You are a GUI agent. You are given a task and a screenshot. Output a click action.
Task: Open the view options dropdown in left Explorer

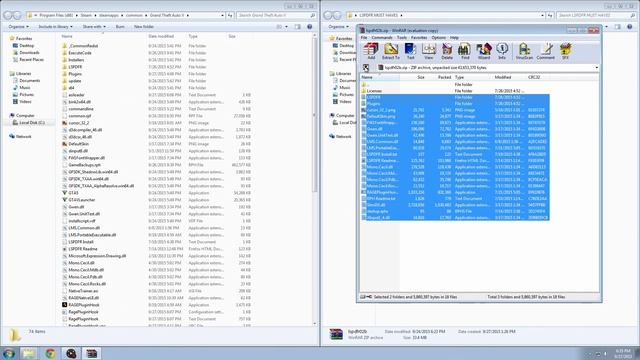point(286,27)
